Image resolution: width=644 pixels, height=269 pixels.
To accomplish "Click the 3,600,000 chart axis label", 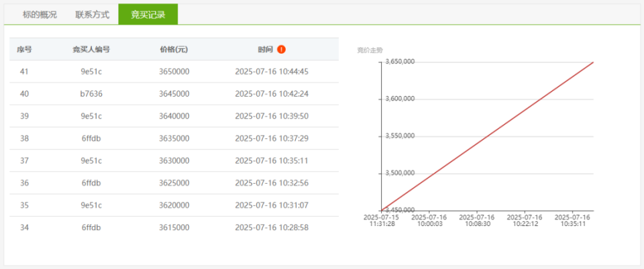I will pos(400,99).
